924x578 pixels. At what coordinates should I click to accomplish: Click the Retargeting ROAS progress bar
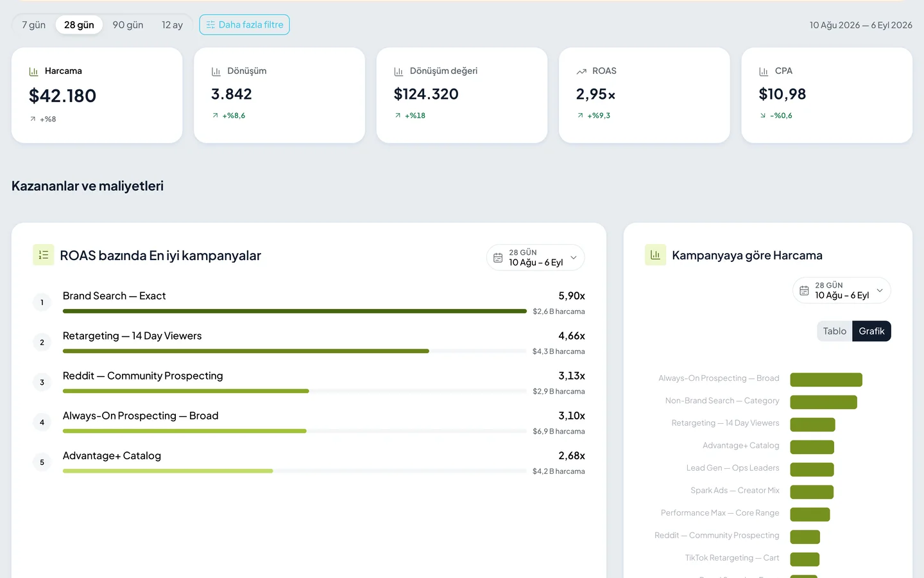point(295,351)
